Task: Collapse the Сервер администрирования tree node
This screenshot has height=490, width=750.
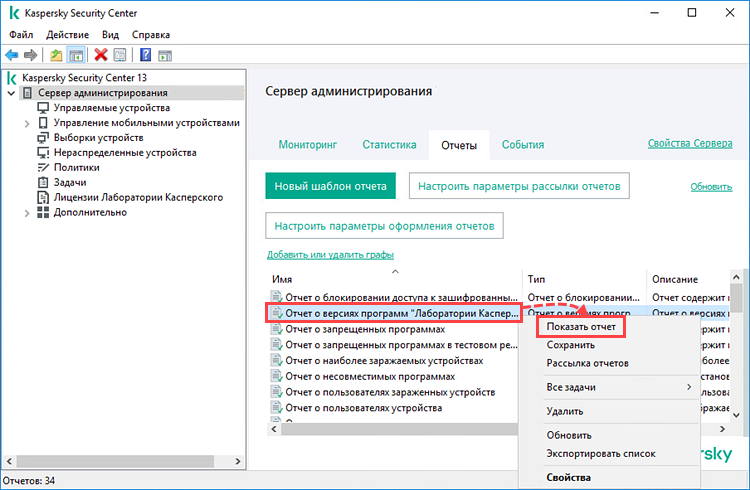Action: point(11,93)
